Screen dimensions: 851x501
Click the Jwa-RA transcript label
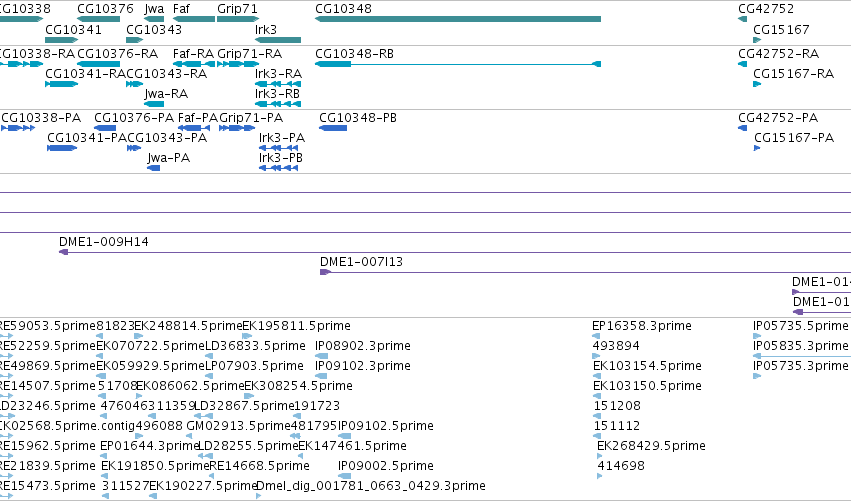[166, 94]
